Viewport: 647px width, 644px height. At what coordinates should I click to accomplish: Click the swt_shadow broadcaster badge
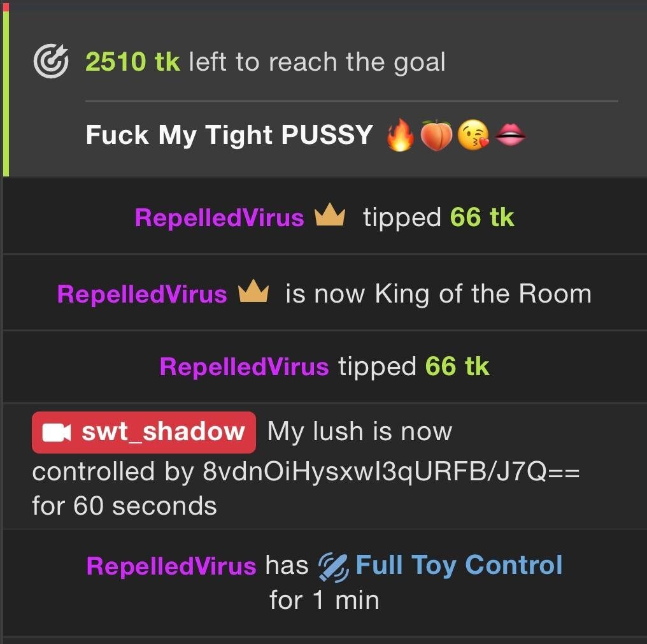pos(143,433)
